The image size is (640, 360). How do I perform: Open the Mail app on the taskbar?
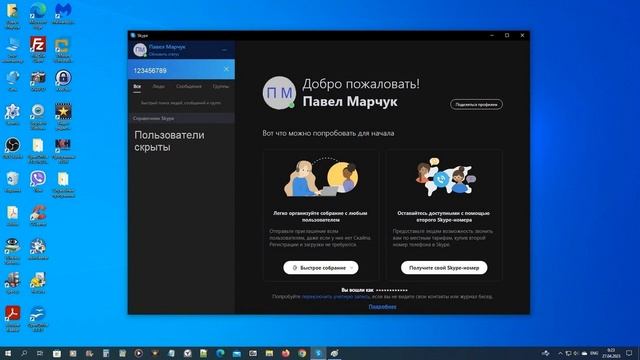[237, 353]
